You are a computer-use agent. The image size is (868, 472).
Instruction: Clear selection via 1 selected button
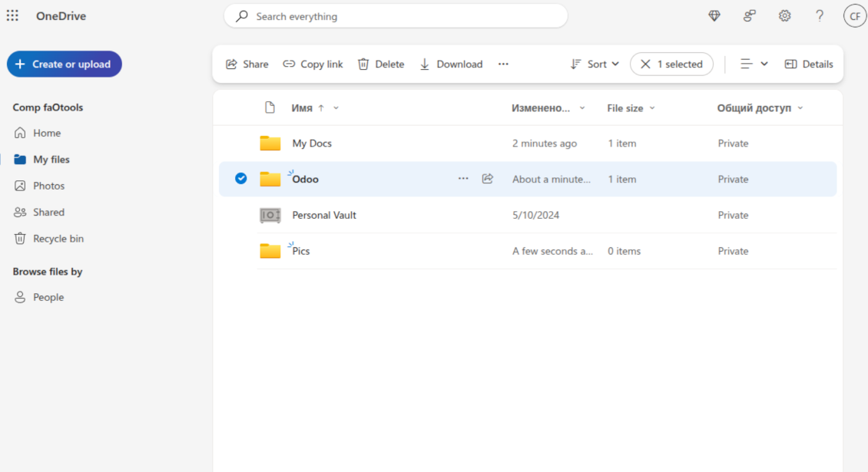[671, 64]
